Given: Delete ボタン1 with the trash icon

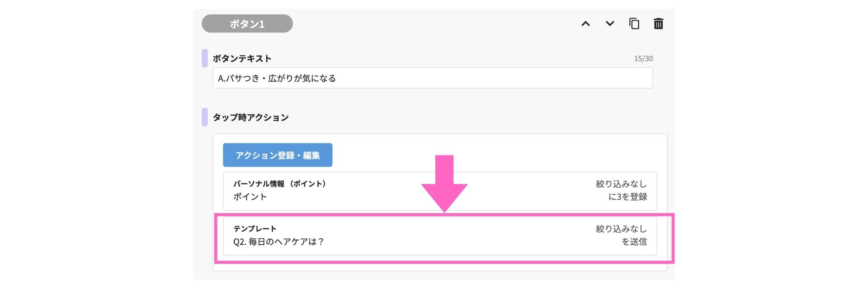Looking at the screenshot, I should (659, 23).
